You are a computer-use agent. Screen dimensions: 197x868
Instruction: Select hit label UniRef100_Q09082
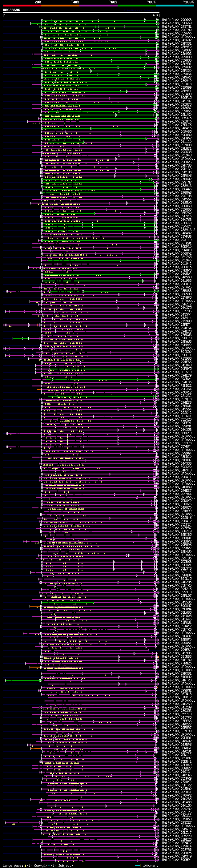point(176,67)
